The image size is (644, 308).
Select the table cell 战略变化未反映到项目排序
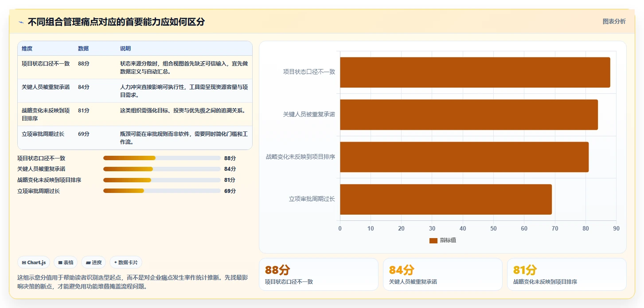pyautogui.click(x=46, y=114)
